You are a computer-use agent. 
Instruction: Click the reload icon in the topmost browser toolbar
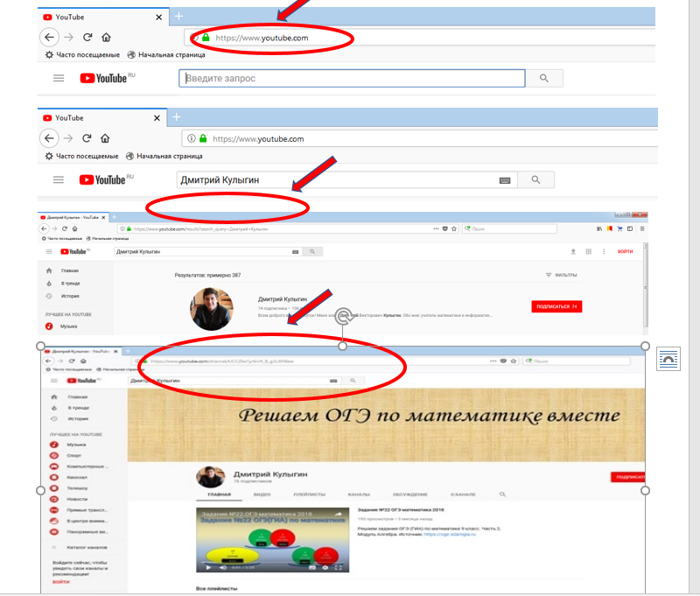87,38
